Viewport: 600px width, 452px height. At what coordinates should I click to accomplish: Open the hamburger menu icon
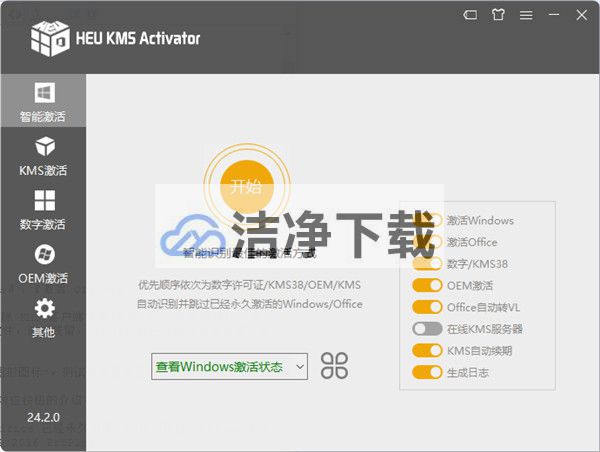(x=526, y=15)
